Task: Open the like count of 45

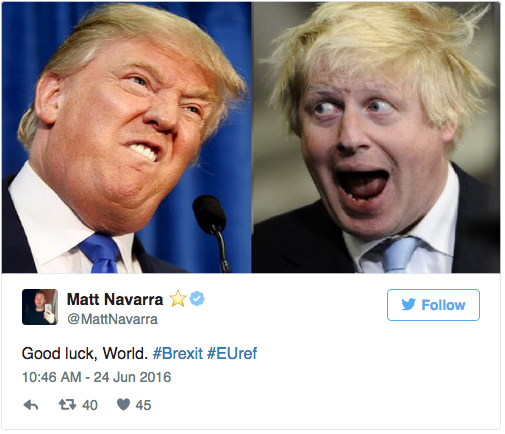Action: coord(143,405)
